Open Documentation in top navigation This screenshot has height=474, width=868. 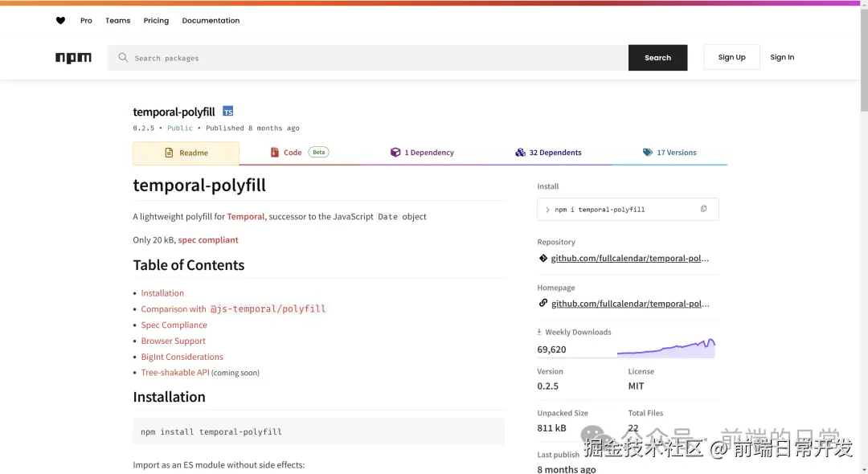click(x=211, y=21)
